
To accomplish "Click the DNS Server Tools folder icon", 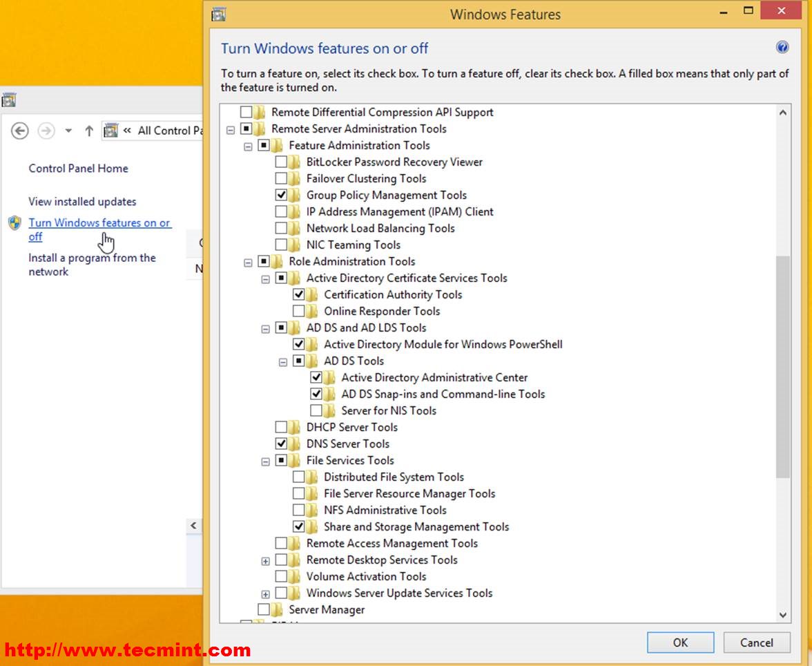I will click(x=295, y=444).
